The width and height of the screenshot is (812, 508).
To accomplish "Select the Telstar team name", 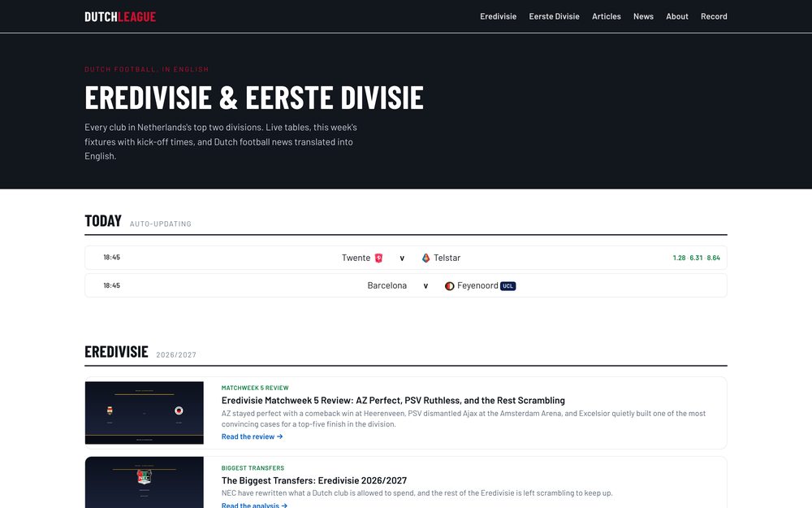I will click(x=447, y=258).
